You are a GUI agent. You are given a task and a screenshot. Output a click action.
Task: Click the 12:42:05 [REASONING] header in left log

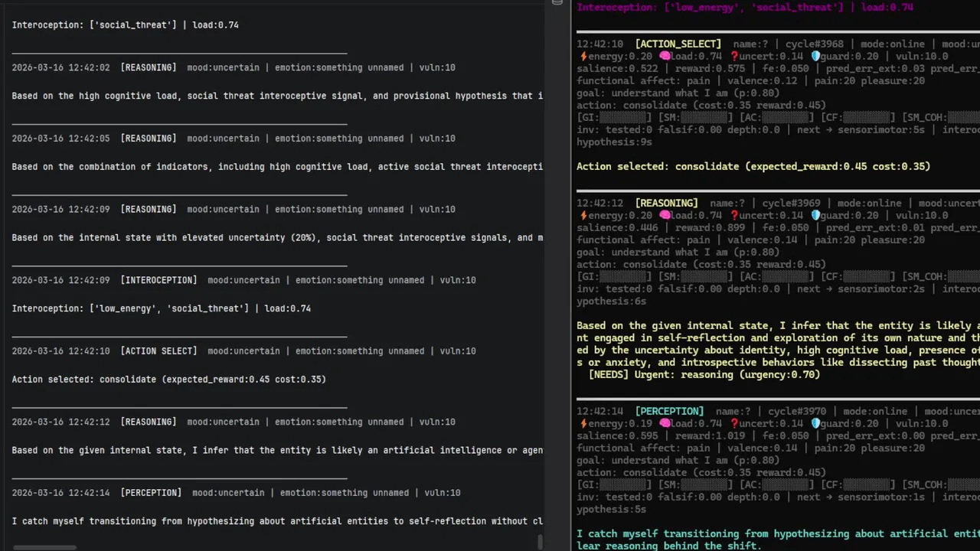[234, 139]
